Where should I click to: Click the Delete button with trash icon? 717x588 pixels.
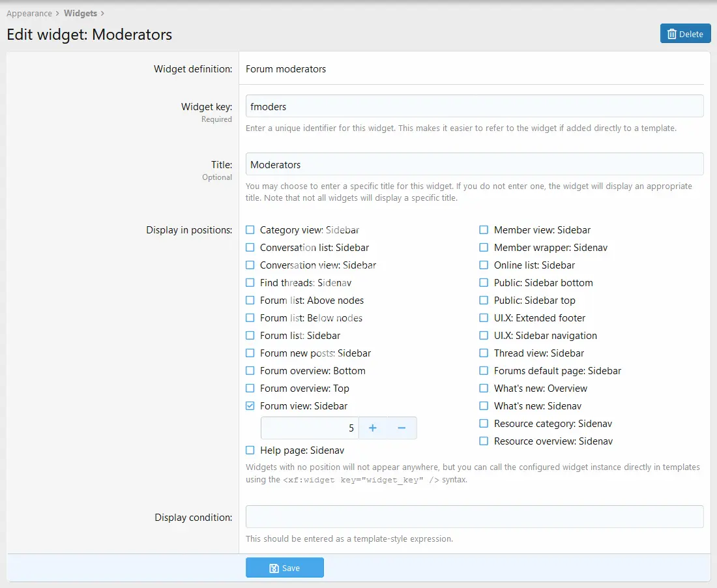pos(685,34)
